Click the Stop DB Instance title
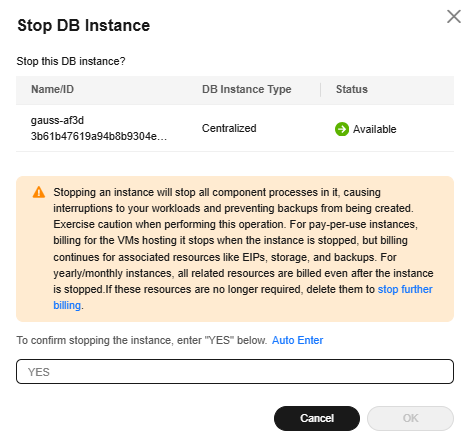The image size is (468, 446). [84, 25]
